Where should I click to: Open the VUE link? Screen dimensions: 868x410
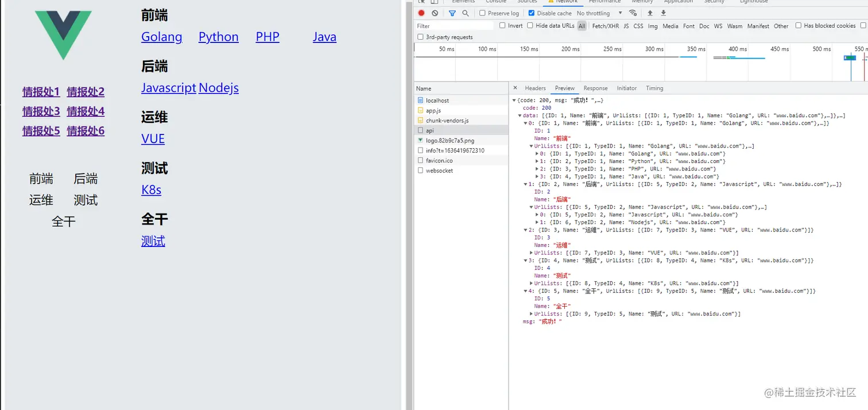[x=153, y=139]
